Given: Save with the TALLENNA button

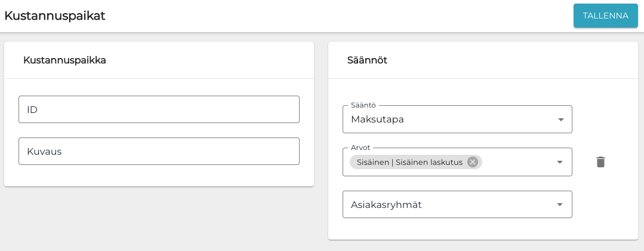Looking at the screenshot, I should pos(605,16).
